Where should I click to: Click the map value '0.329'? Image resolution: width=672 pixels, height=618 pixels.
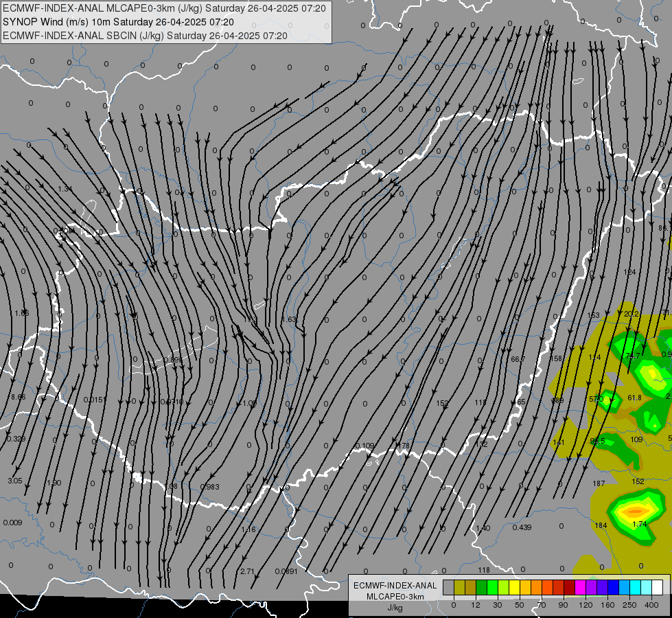tap(16, 439)
